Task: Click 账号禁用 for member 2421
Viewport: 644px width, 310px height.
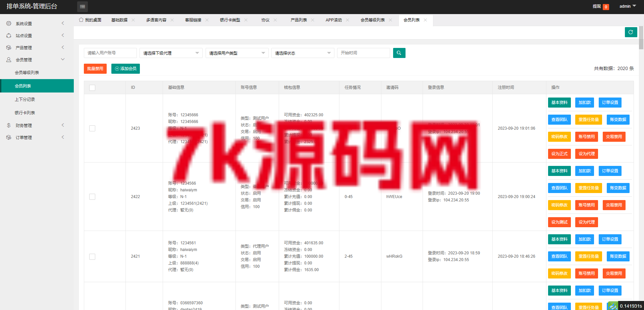Action: [x=587, y=273]
